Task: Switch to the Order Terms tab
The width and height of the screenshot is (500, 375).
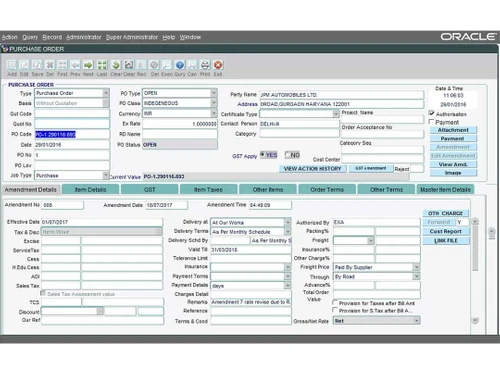Action: tap(327, 189)
